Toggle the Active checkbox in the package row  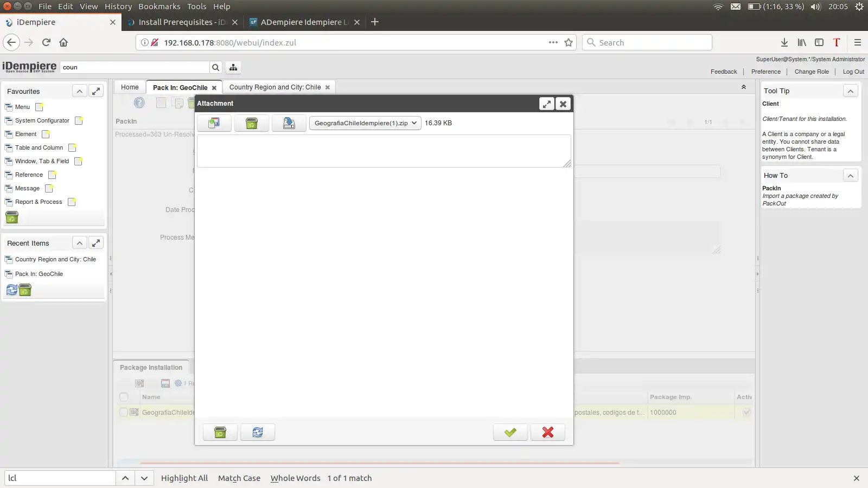click(x=746, y=412)
